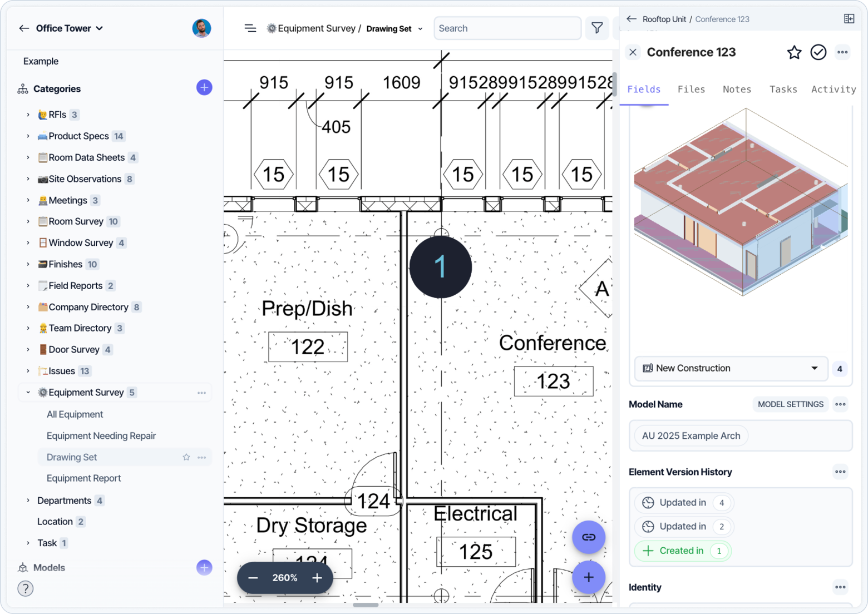Open the New Construction phase dropdown
Image resolution: width=868 pixels, height=614 pixels.
point(731,368)
